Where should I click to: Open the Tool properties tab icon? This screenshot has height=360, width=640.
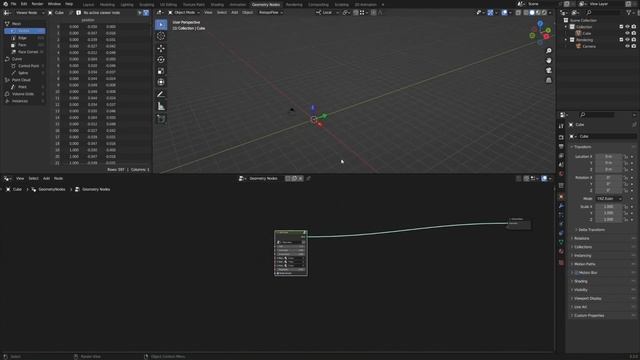[561, 126]
